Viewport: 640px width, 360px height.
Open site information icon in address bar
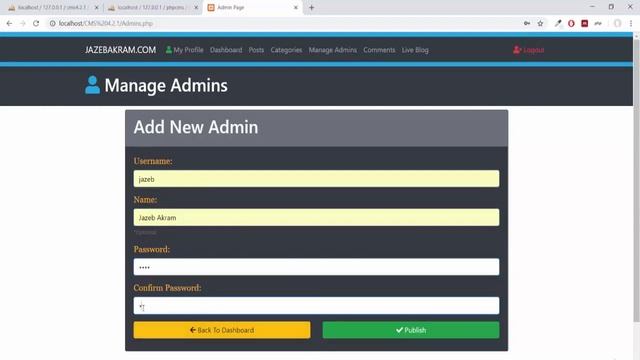point(52,24)
